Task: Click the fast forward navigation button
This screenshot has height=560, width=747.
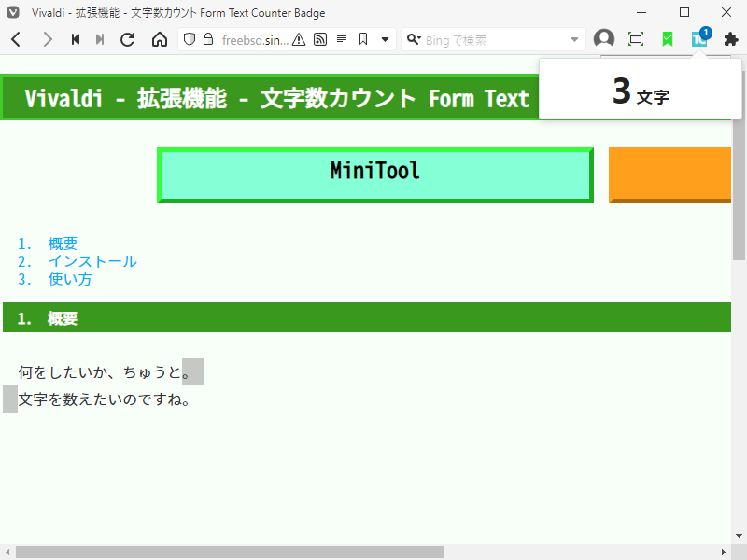Action: click(x=100, y=39)
